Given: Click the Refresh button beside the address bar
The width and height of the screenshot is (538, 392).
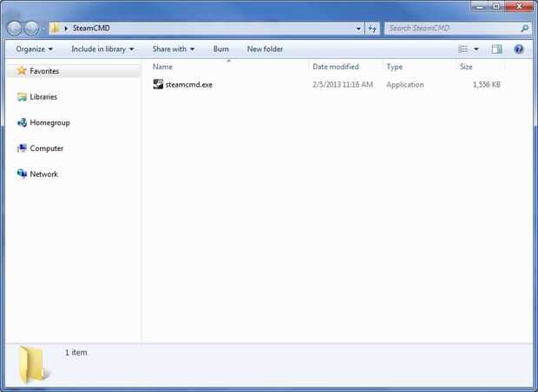Looking at the screenshot, I should pyautogui.click(x=372, y=29).
